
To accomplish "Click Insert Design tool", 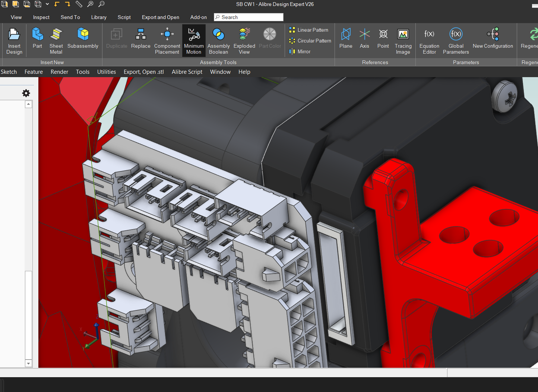I will click(x=14, y=41).
